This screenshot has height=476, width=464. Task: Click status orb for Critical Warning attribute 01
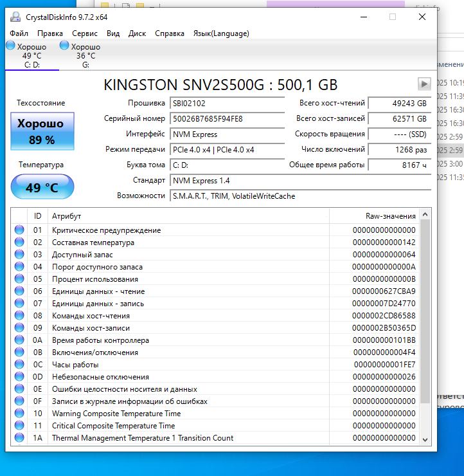19,230
